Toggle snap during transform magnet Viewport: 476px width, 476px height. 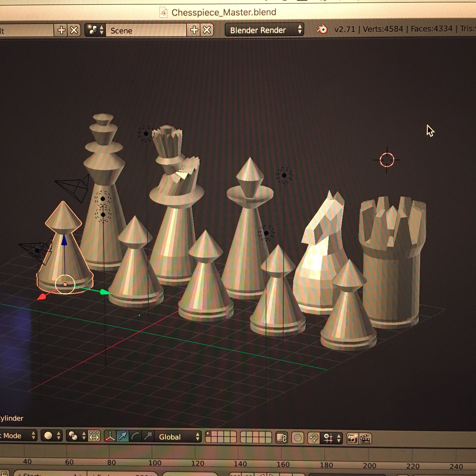(x=313, y=438)
